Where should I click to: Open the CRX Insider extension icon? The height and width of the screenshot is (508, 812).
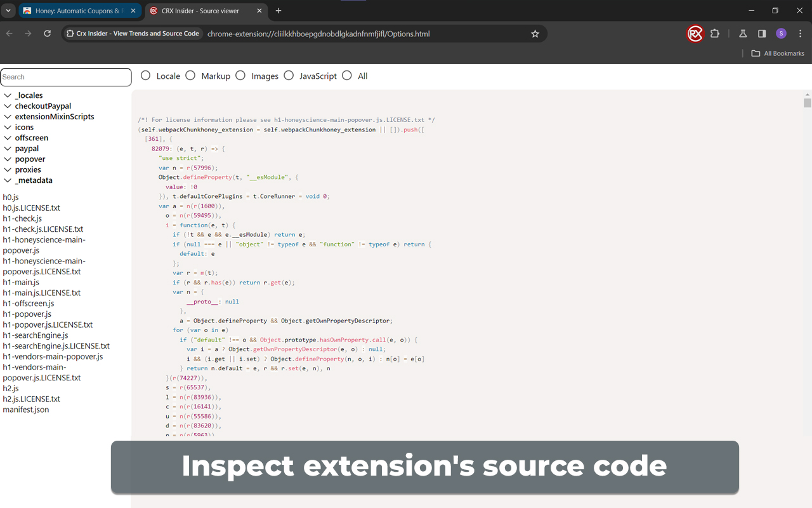point(695,34)
